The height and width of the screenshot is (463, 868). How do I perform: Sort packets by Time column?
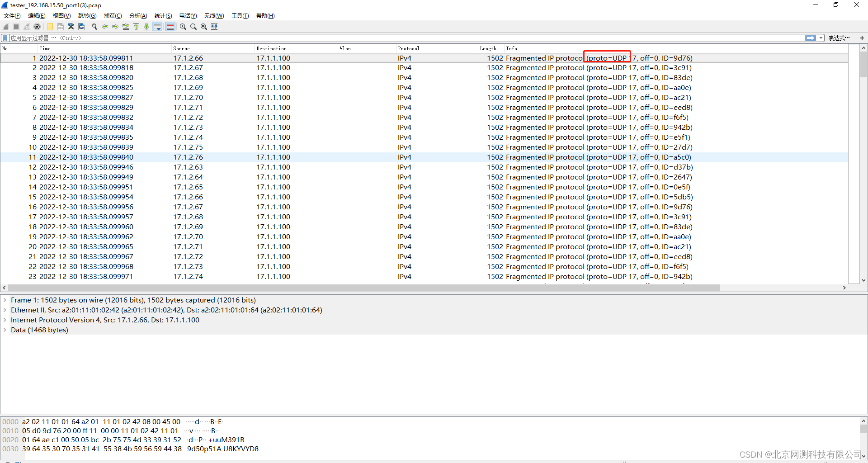(x=104, y=48)
